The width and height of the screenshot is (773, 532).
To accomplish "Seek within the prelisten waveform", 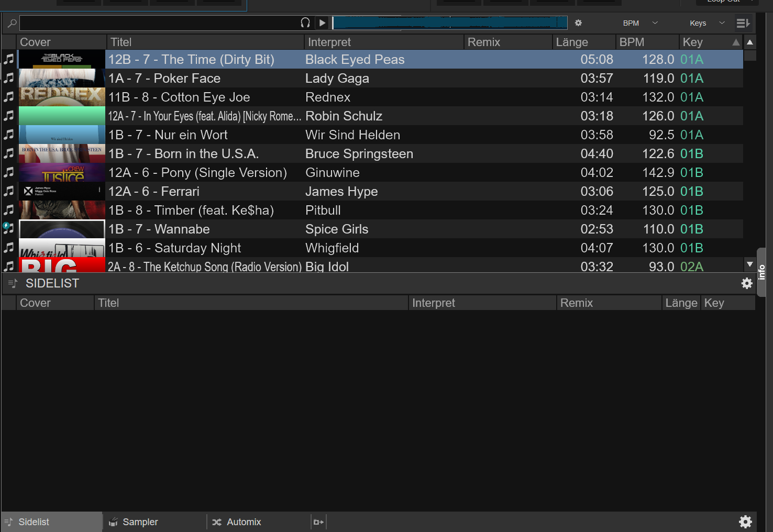I will 450,23.
